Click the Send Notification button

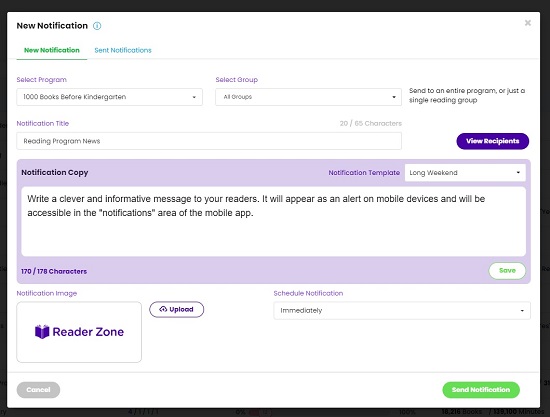point(481,390)
